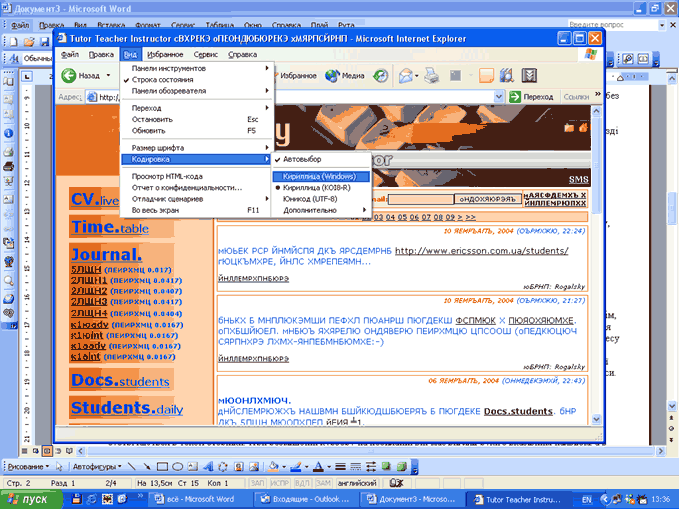This screenshot has width=679, height=509.
Task: Open the Journal. link
Action: click(x=107, y=255)
